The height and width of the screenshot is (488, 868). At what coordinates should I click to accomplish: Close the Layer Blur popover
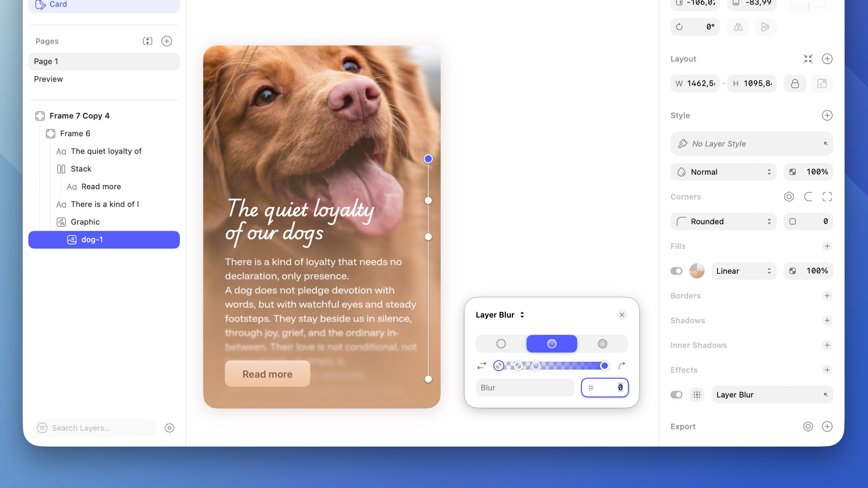coord(622,315)
